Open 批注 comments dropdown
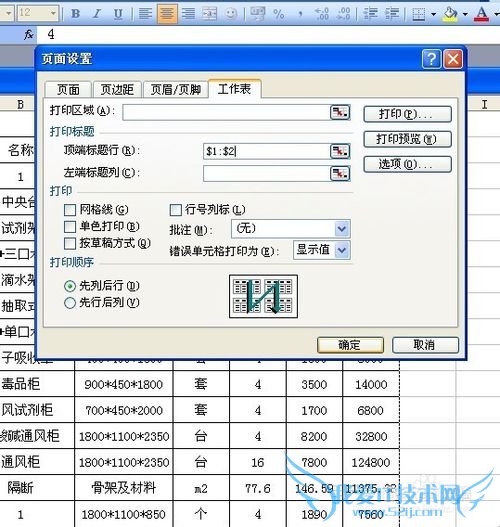The width and height of the screenshot is (500, 527). [342, 229]
